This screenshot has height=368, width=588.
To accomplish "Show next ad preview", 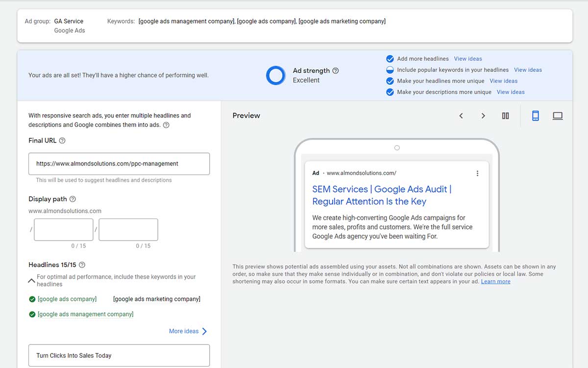I will pos(483,116).
